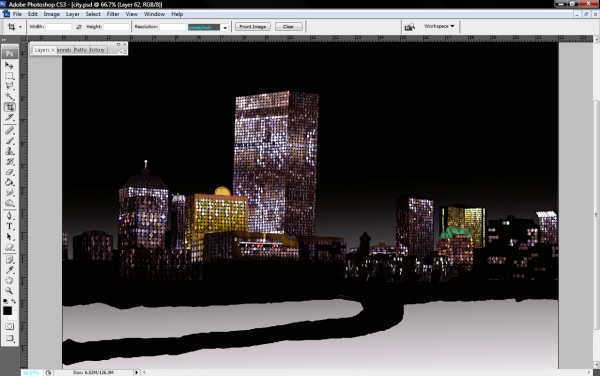Select the Path Selection tool

(x=9, y=237)
